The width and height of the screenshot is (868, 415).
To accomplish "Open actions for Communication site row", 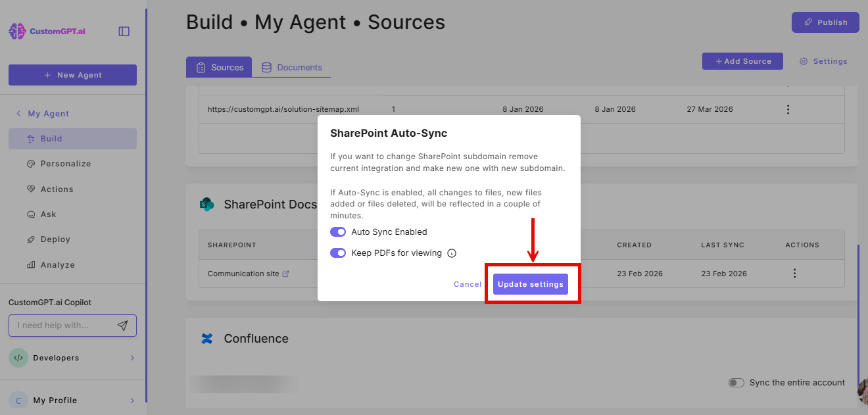I will (x=794, y=274).
